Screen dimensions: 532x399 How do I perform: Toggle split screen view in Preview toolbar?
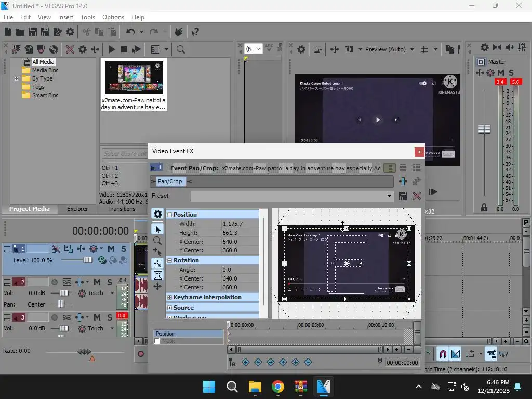349,49
